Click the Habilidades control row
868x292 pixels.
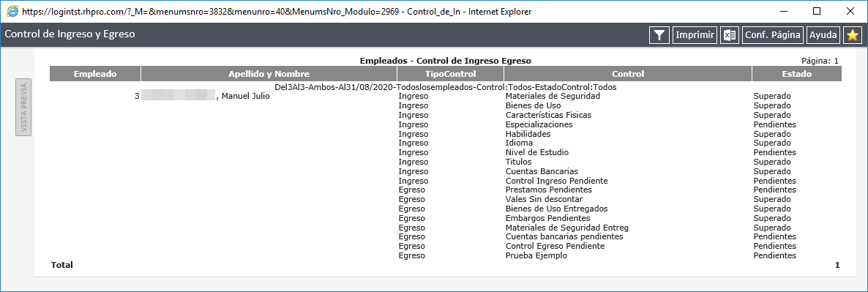tap(528, 134)
